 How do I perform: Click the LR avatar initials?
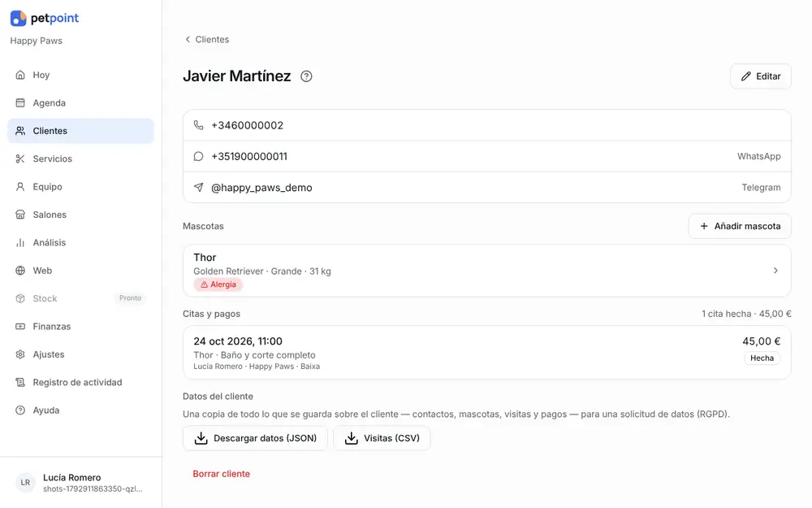tap(25, 483)
